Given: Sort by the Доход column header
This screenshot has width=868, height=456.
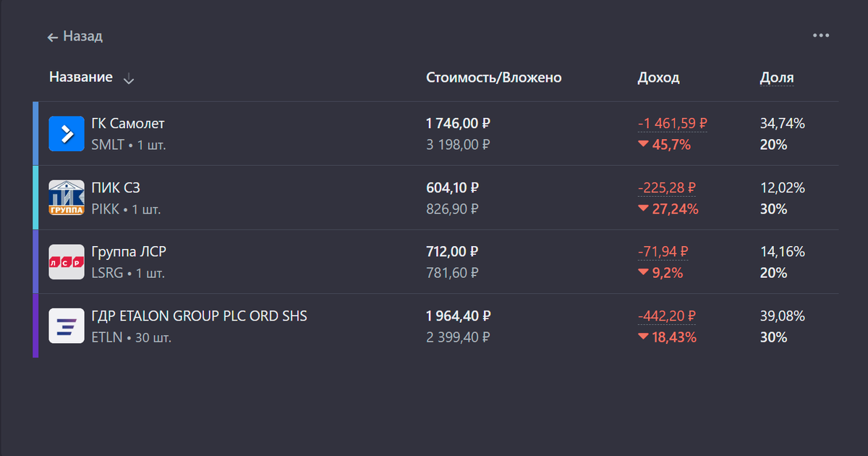Looking at the screenshot, I should tap(658, 77).
